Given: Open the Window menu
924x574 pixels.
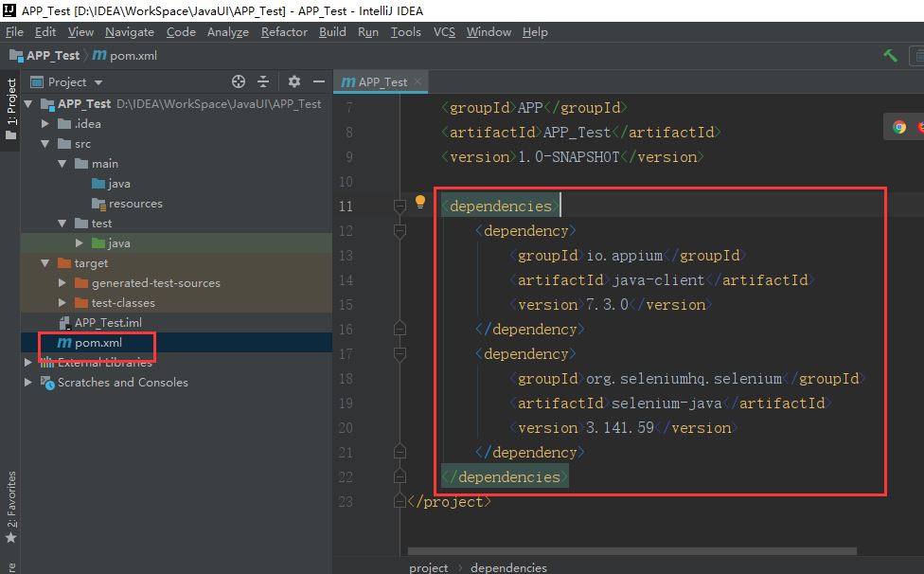Looking at the screenshot, I should click(489, 32).
